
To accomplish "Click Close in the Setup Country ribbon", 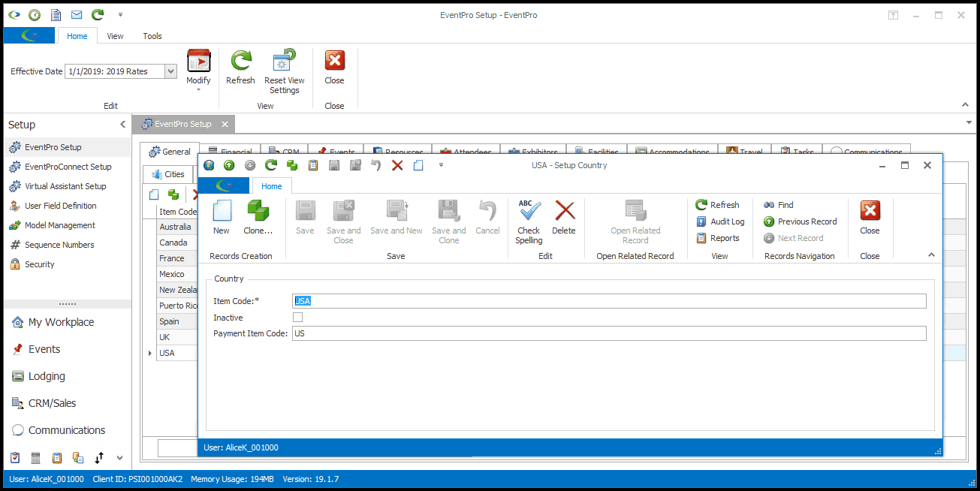I will (x=870, y=218).
